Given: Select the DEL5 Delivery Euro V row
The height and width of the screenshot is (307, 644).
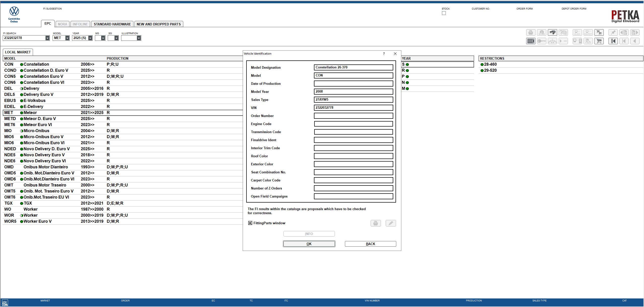Looking at the screenshot, I should (123, 95).
